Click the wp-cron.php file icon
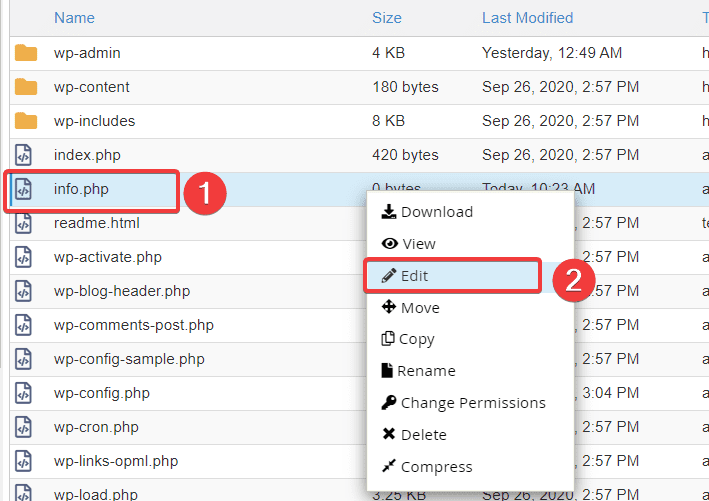This screenshot has width=709, height=501. 26,427
